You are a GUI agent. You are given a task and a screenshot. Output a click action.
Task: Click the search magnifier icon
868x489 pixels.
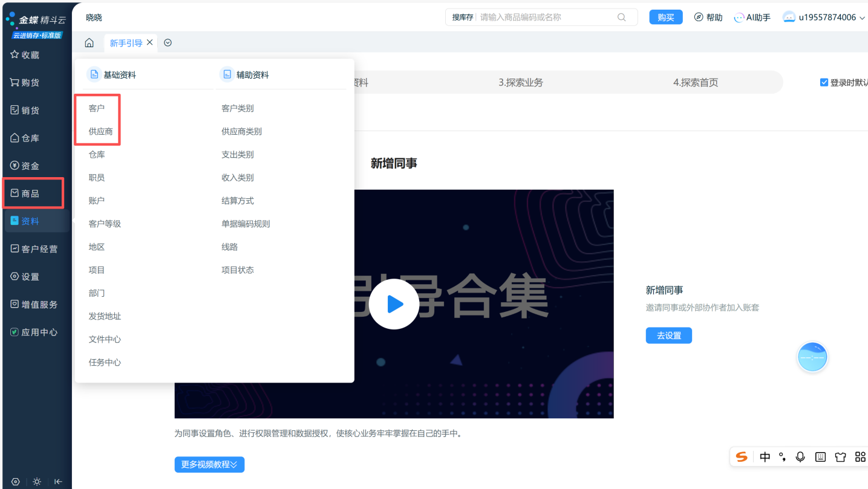[x=621, y=18]
